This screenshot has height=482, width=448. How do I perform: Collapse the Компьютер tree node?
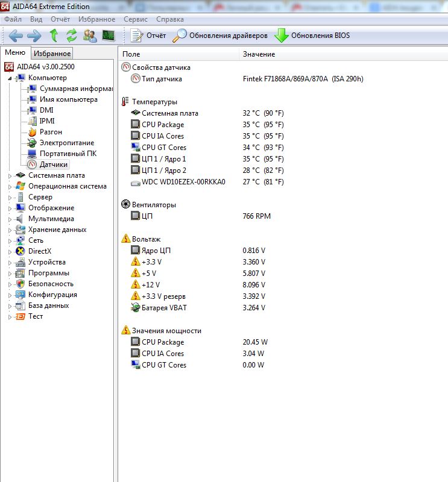tap(10, 78)
